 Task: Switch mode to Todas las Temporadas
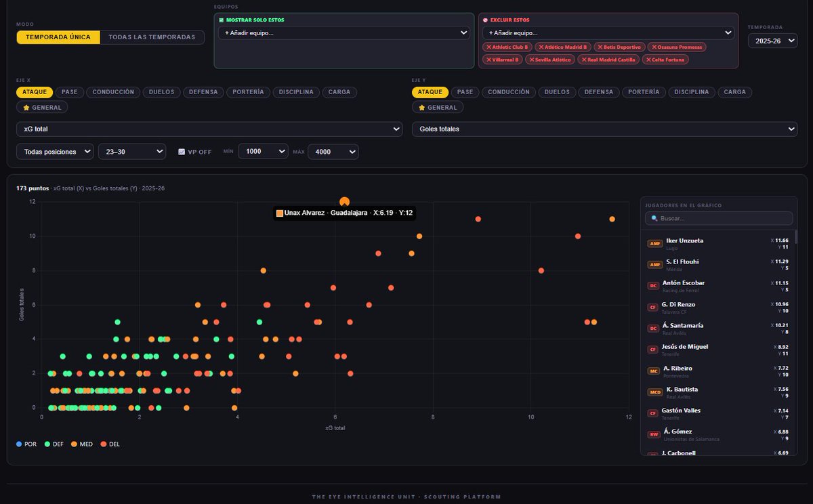152,37
